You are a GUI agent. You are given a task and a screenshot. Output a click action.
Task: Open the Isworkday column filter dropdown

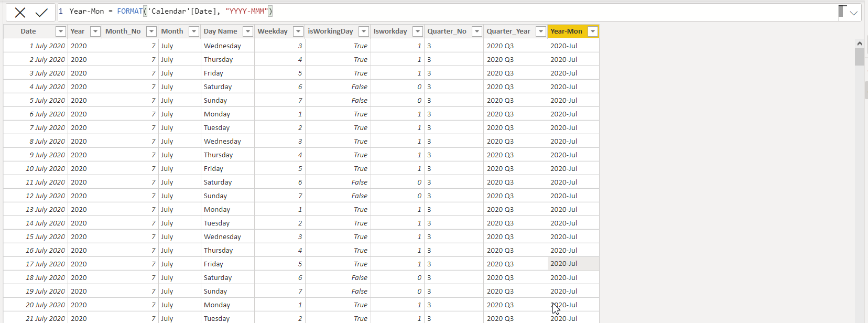418,31
